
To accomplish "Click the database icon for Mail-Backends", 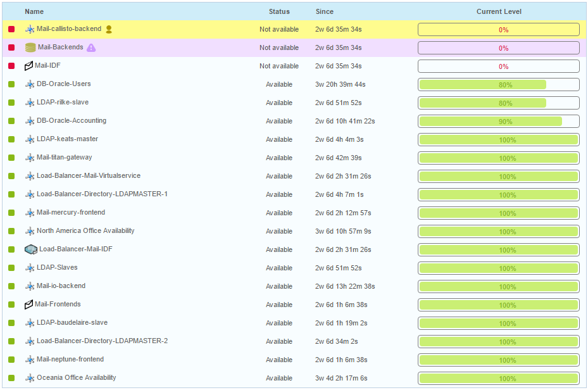I will pos(29,47).
